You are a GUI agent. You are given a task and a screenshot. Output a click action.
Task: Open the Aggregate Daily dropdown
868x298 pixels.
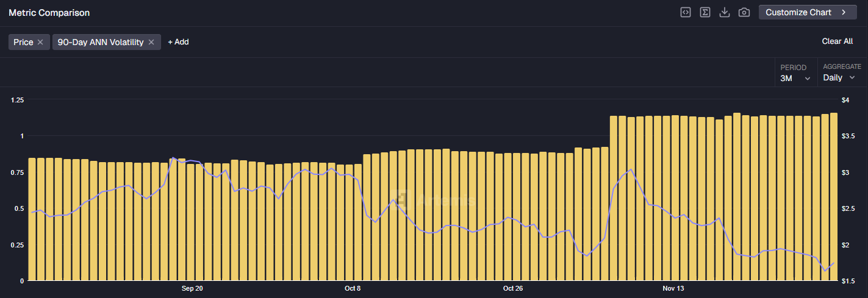[842, 73]
